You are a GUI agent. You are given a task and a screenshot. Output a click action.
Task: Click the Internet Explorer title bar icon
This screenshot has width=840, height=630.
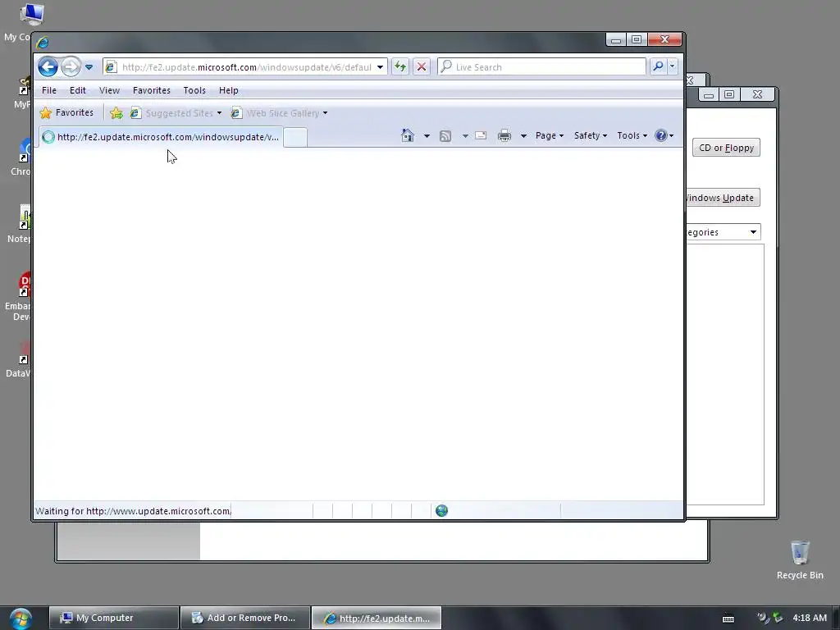pyautogui.click(x=43, y=42)
